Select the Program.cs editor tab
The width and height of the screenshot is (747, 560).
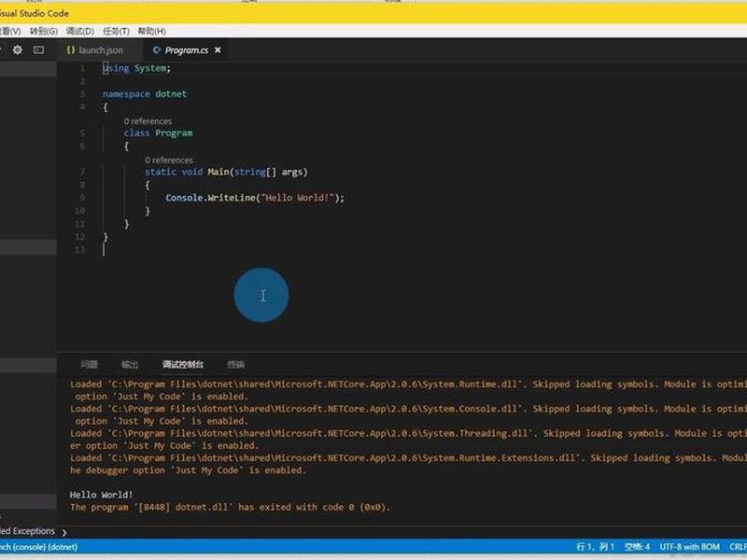click(x=186, y=50)
